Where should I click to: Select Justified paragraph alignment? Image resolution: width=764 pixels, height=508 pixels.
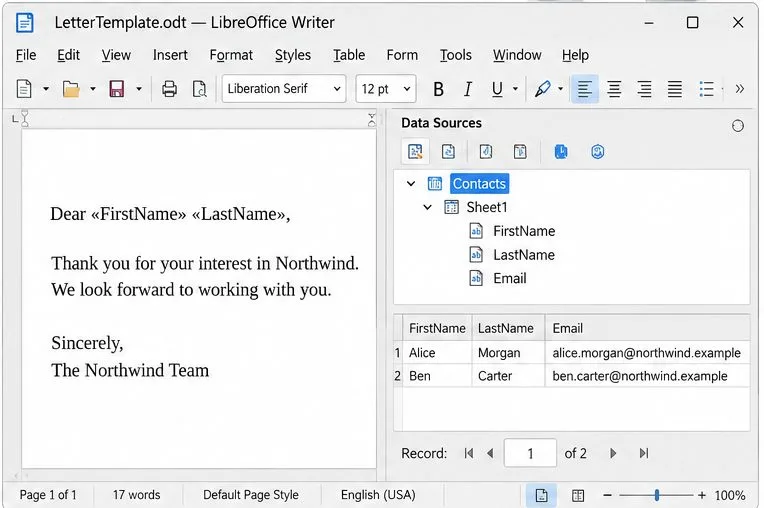point(674,89)
